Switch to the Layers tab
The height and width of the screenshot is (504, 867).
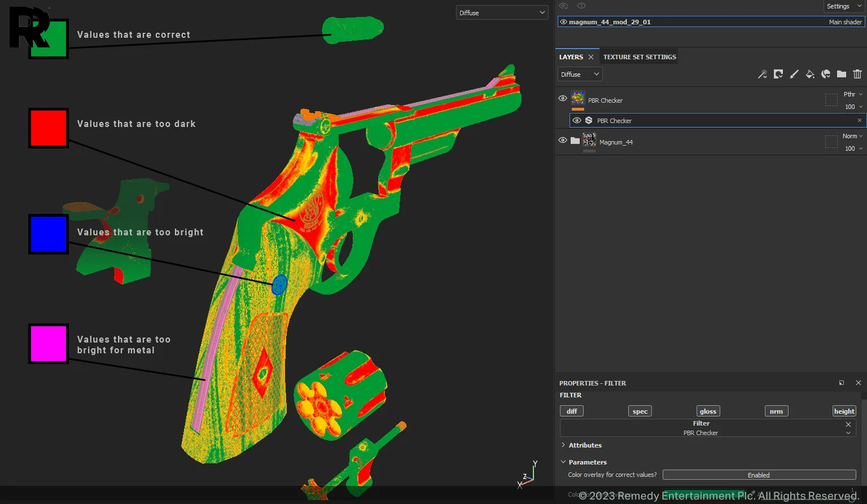[571, 57]
